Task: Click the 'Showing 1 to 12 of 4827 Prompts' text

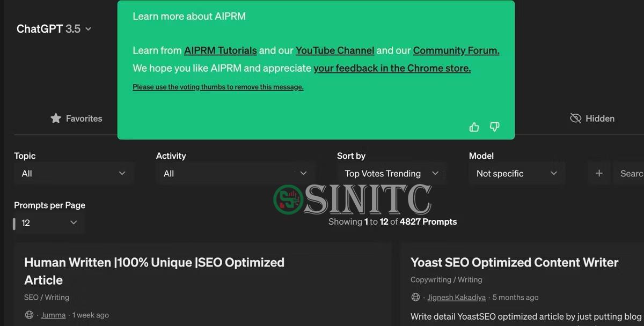Action: pos(392,221)
